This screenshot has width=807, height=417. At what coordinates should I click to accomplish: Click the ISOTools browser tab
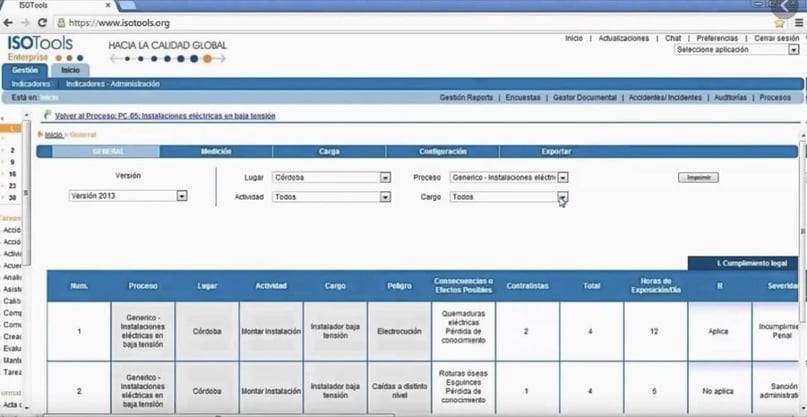pyautogui.click(x=58, y=6)
